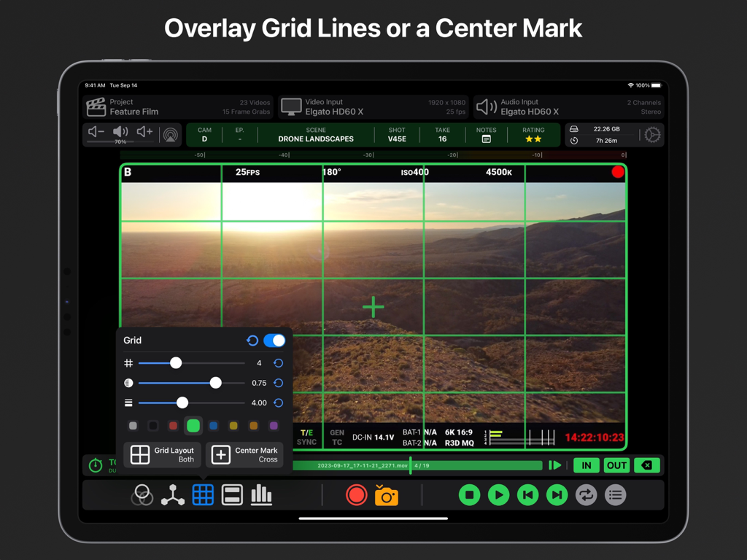747x560 pixels.
Task: Open the Center Mark Cross selector
Action: 245,455
